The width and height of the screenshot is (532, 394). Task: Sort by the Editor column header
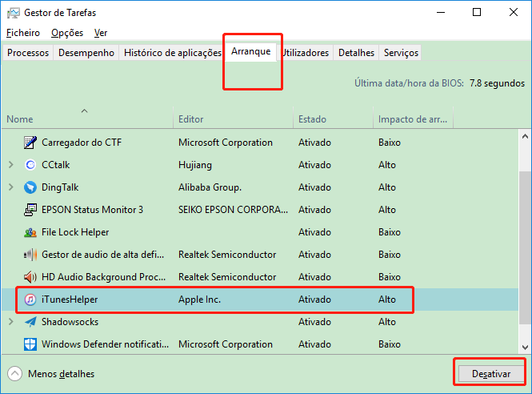tap(233, 118)
